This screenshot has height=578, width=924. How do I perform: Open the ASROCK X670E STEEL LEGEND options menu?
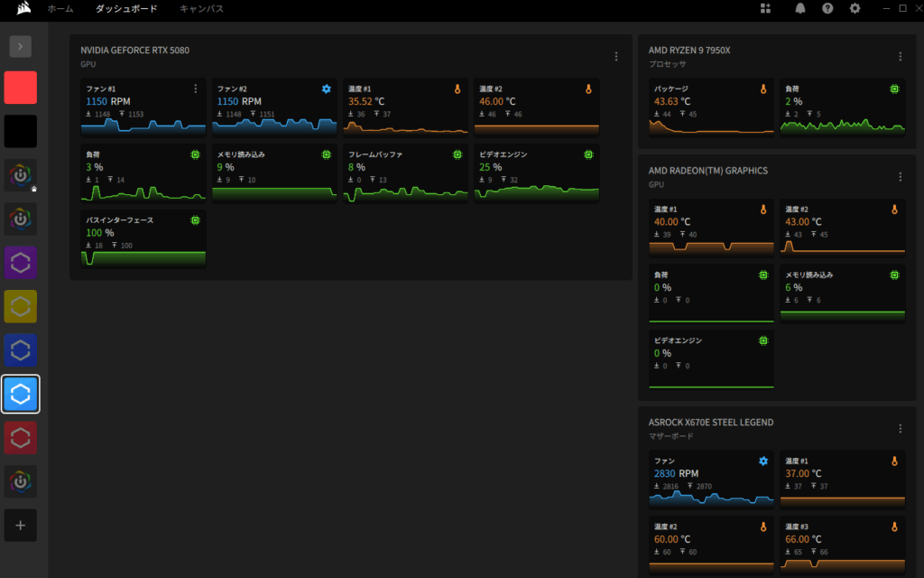[901, 429]
